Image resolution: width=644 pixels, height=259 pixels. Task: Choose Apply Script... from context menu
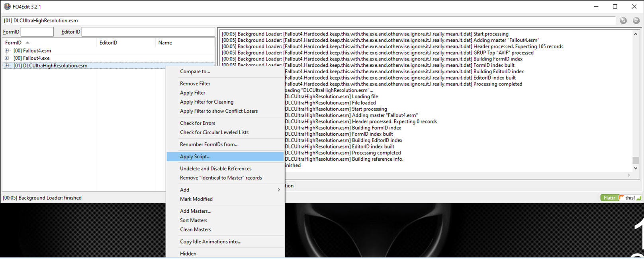click(195, 156)
